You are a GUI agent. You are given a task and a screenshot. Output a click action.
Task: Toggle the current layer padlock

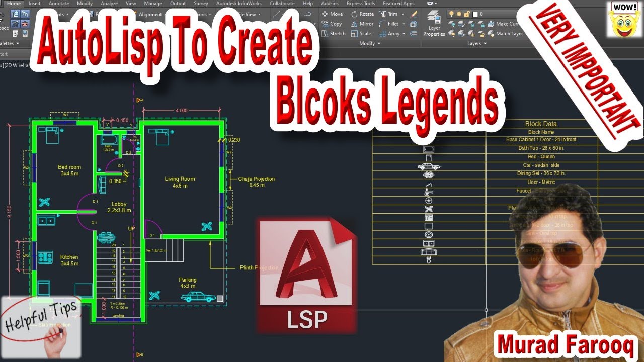[x=466, y=14]
